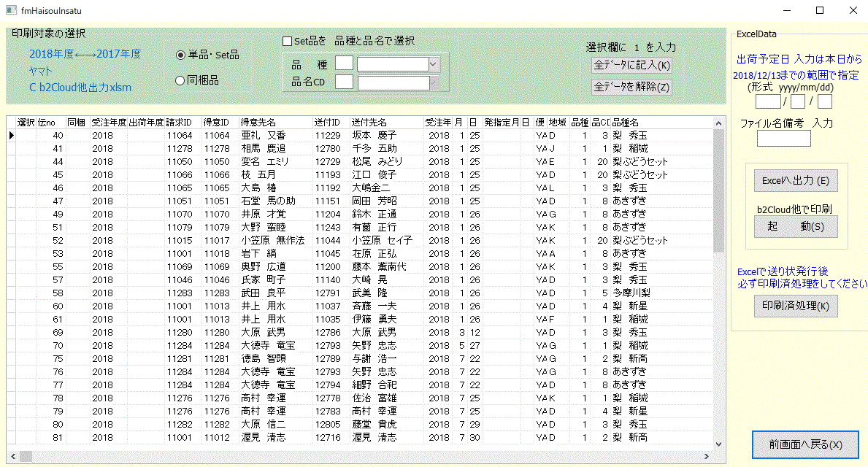Click the 起動(S) button
Viewport: 868px width, 467px height.
(x=796, y=226)
